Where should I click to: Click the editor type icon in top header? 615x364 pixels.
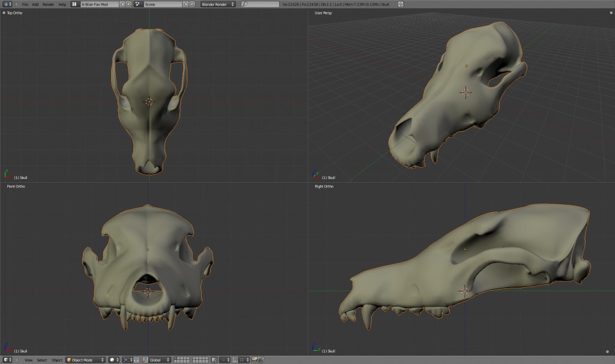click(x=5, y=4)
